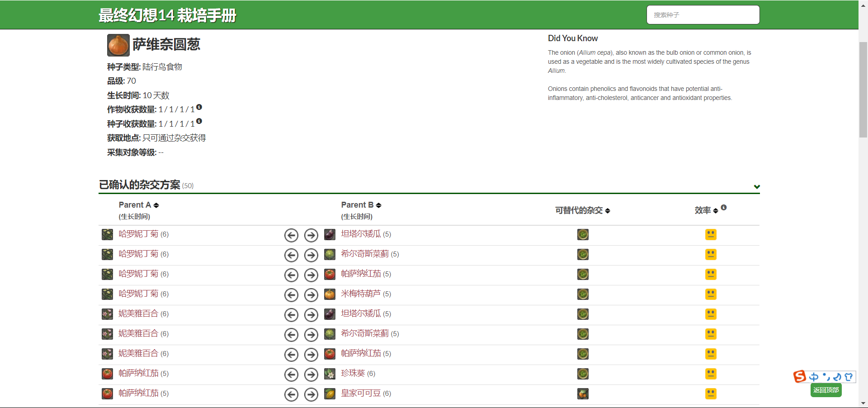Screen dimensions: 868x408
Task: Click the 返回顶部 button
Action: (826, 390)
